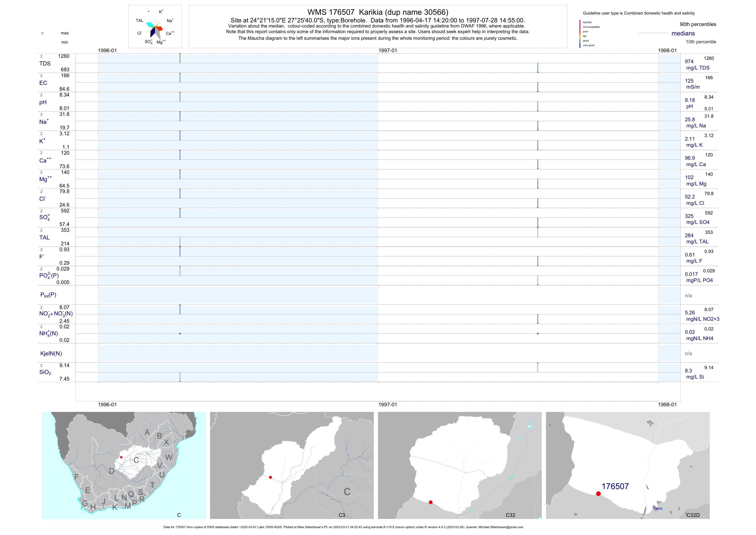The width and height of the screenshot is (756, 535).
Task: Click the TAL square data marker in 1996
Action: point(180,247)
